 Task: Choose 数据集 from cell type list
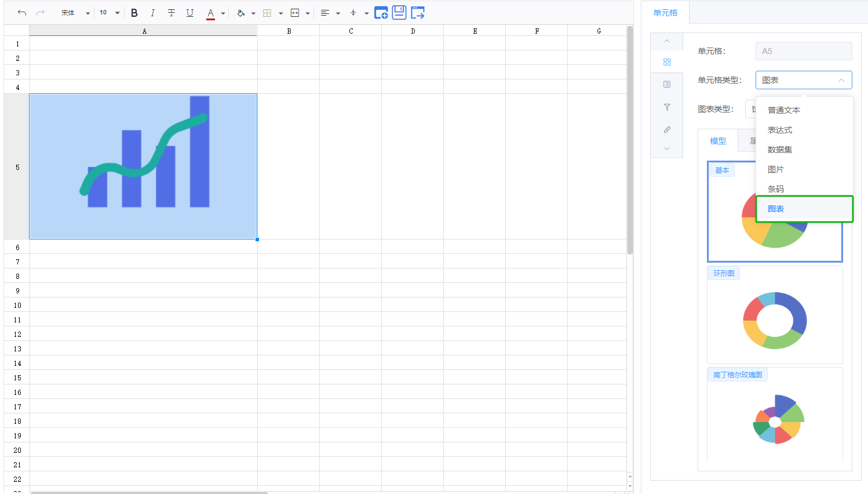[804, 150]
